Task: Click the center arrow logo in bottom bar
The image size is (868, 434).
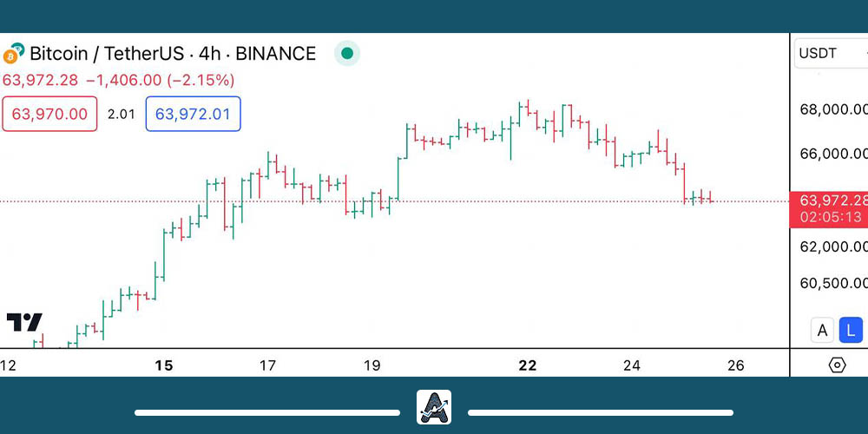Action: coord(434,407)
